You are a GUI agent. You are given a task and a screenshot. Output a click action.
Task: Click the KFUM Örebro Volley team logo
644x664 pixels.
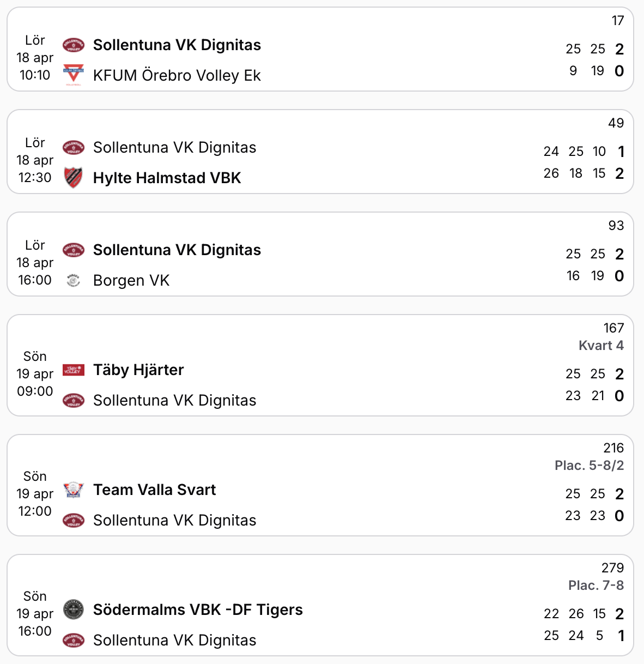click(x=74, y=75)
